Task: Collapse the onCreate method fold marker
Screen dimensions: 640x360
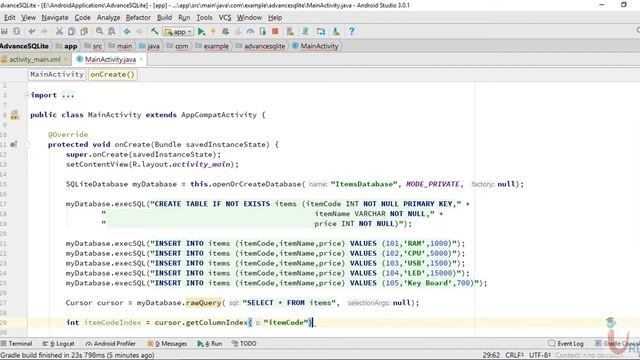Action: [x=27, y=144]
